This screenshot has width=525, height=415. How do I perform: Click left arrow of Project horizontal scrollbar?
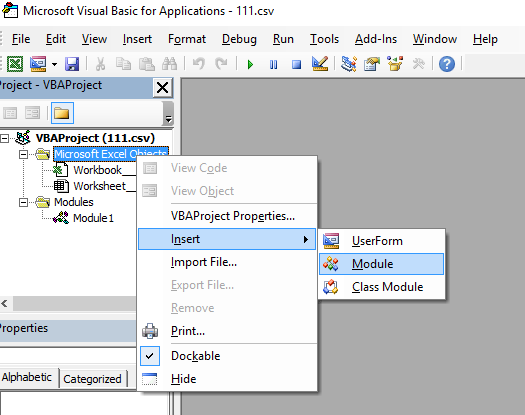point(4,303)
